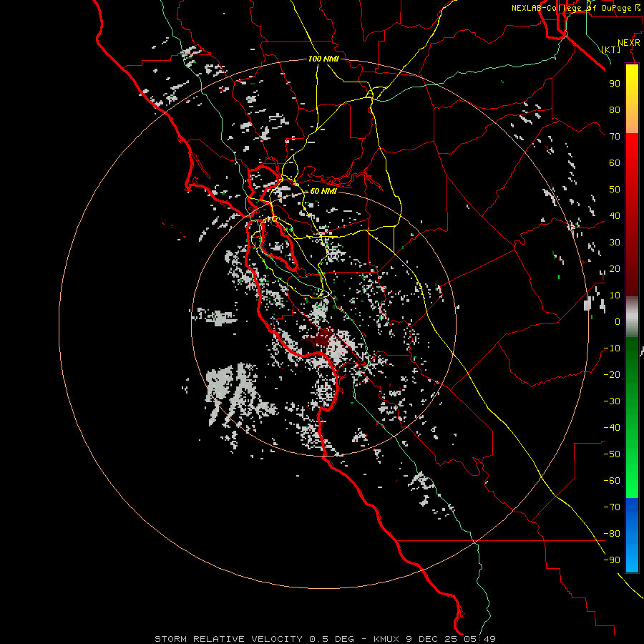Image resolution: width=644 pixels, height=644 pixels.
Task: Click the "-60" value on the velocity scale
Action: 612,481
